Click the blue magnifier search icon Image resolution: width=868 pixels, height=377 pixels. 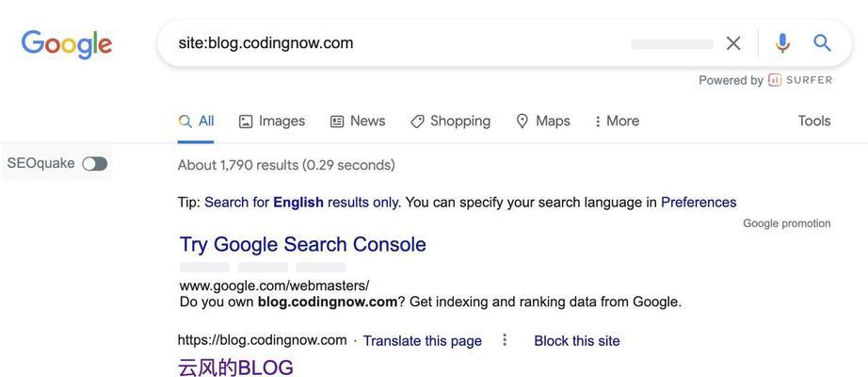pos(823,42)
